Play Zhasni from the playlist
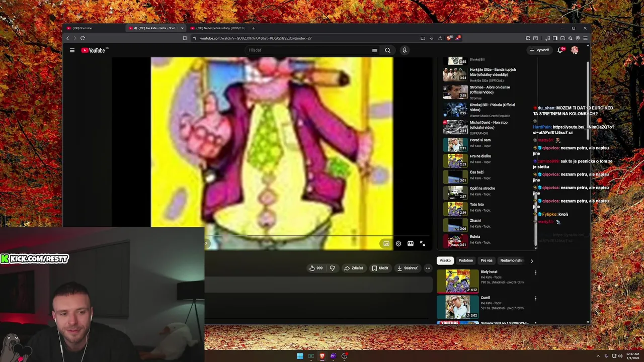The height and width of the screenshot is (362, 644). tap(486, 224)
